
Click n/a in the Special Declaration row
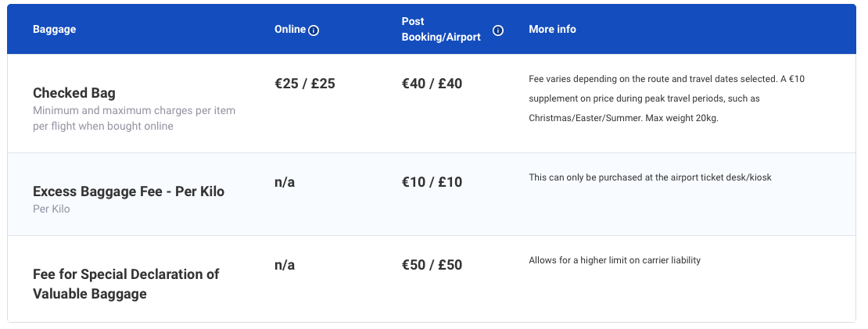click(x=285, y=265)
